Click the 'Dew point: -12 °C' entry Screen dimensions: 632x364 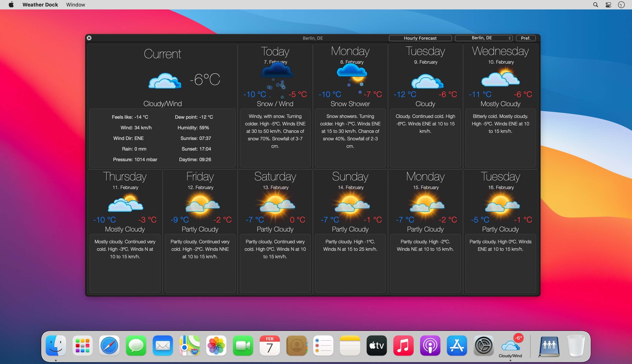pyautogui.click(x=194, y=117)
